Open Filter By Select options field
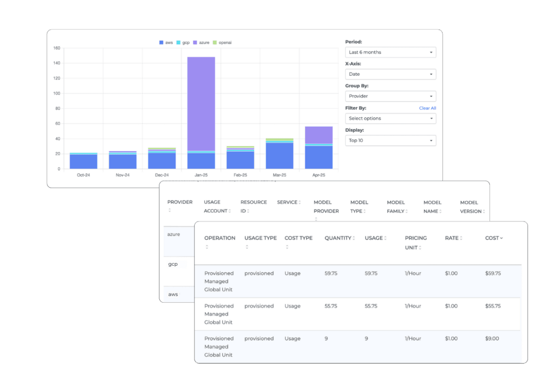Screen dimensions: 555x392 click(x=390, y=119)
